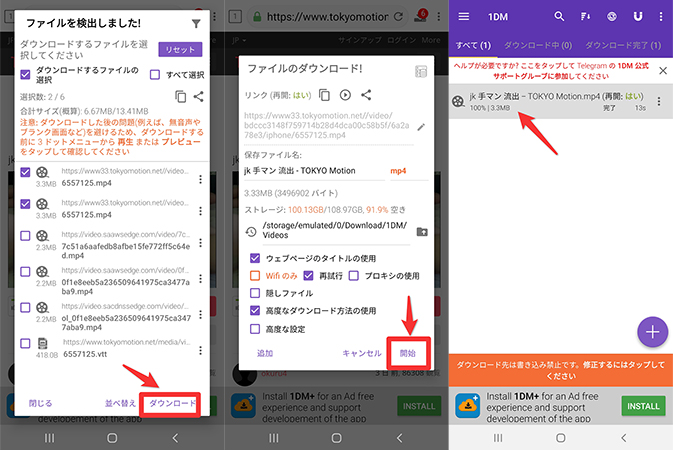
Task: Open three-dot menu for 7c51a6aafedb8afbe15fe772ff5c64ed.mp4
Action: [x=200, y=243]
